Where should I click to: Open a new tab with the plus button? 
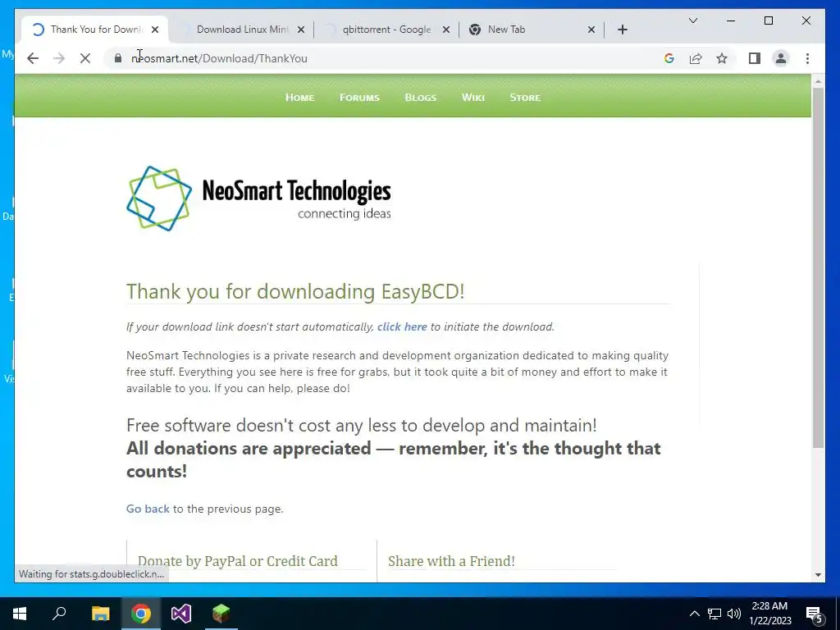point(623,30)
